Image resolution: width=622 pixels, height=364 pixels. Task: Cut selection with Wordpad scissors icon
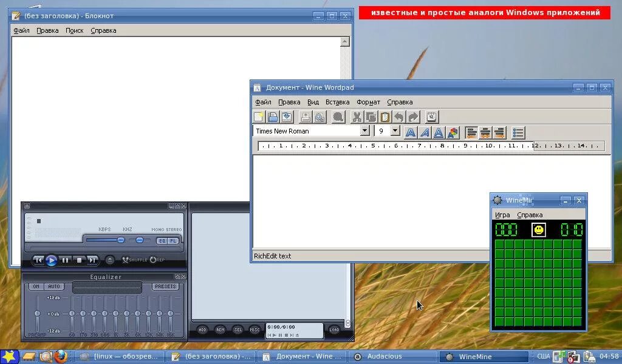pyautogui.click(x=357, y=117)
